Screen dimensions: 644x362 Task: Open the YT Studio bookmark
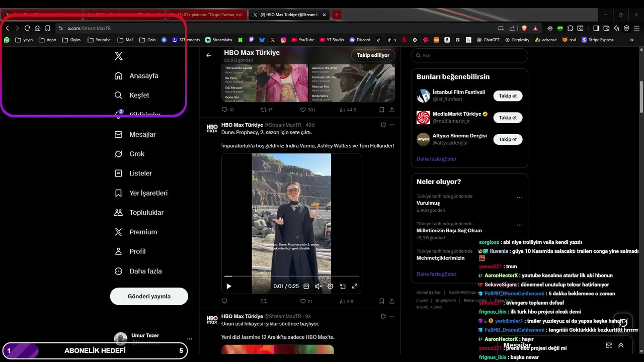pyautogui.click(x=332, y=40)
